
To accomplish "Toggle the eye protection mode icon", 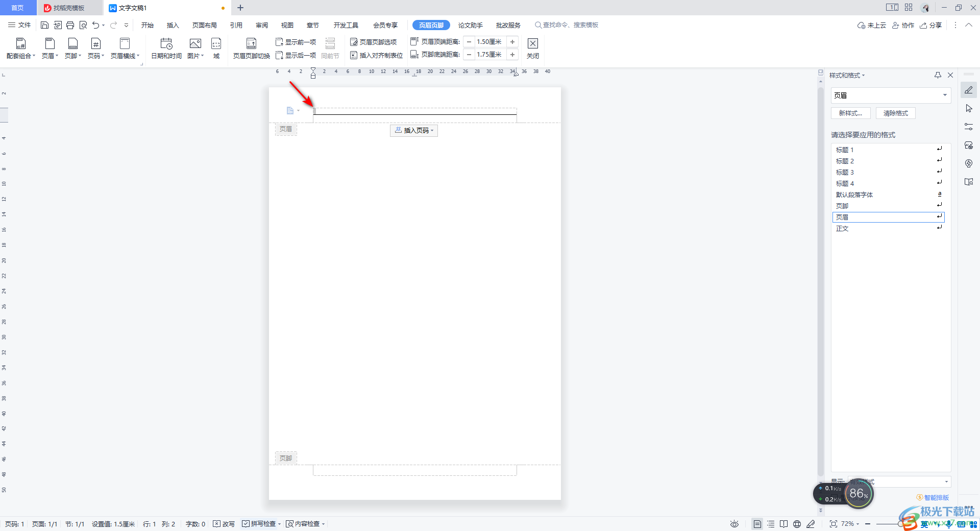I will [x=734, y=524].
